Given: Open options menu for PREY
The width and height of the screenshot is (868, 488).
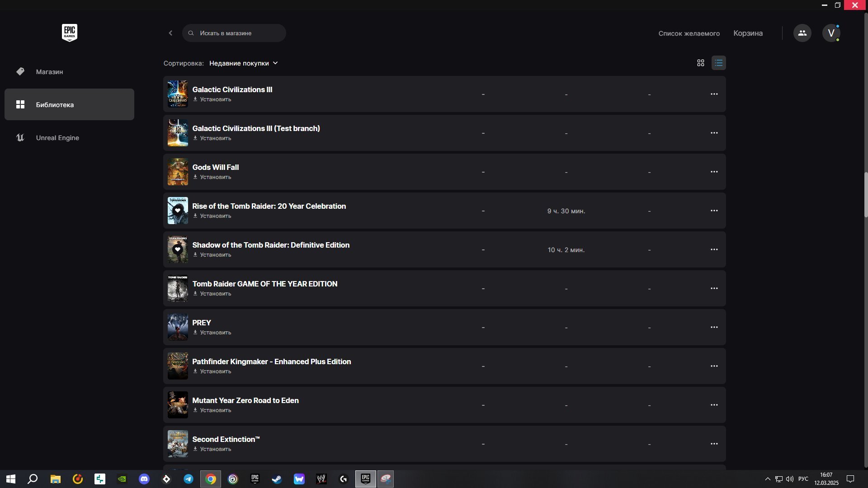Looking at the screenshot, I should pyautogui.click(x=714, y=327).
